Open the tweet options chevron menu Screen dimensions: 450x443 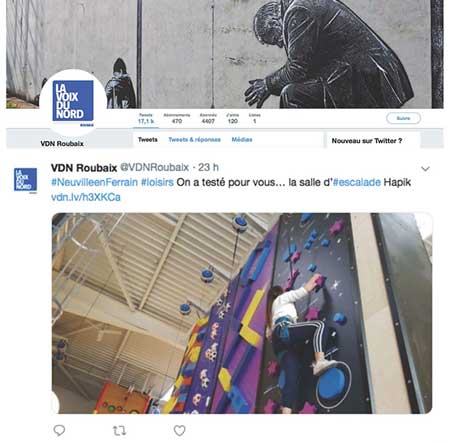point(425,169)
